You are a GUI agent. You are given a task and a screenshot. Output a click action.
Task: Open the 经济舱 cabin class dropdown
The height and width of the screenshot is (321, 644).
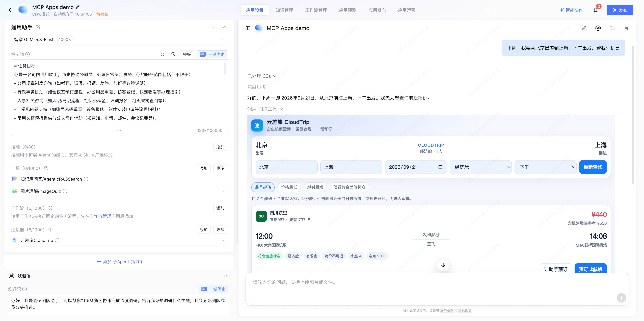pos(480,167)
